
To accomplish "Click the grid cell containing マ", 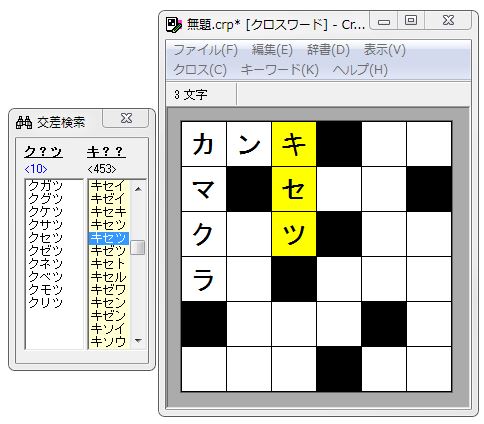I will pyautogui.click(x=204, y=189).
